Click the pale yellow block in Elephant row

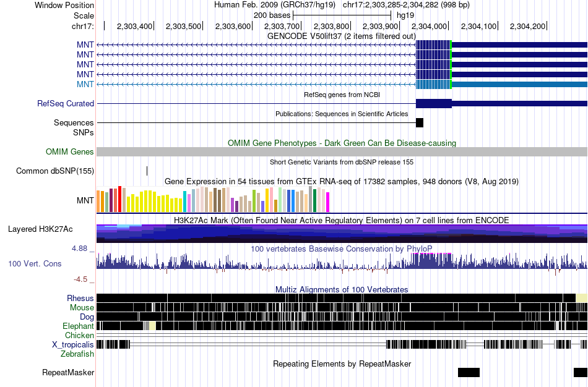click(152, 326)
